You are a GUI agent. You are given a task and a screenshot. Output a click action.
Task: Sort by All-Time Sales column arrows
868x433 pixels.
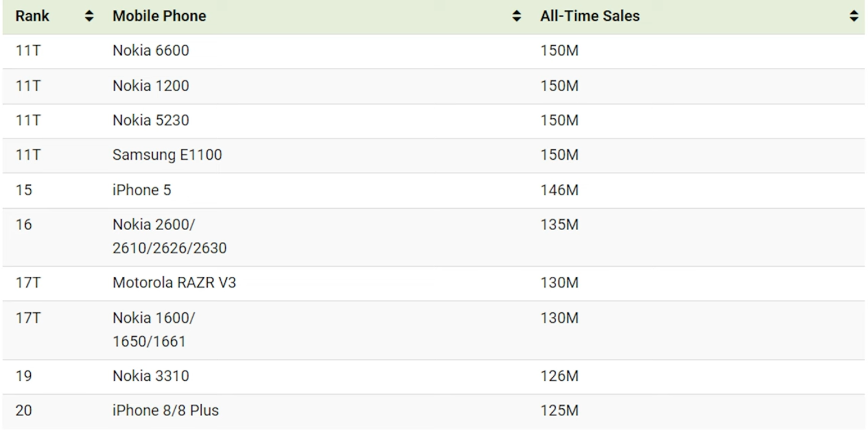(854, 17)
